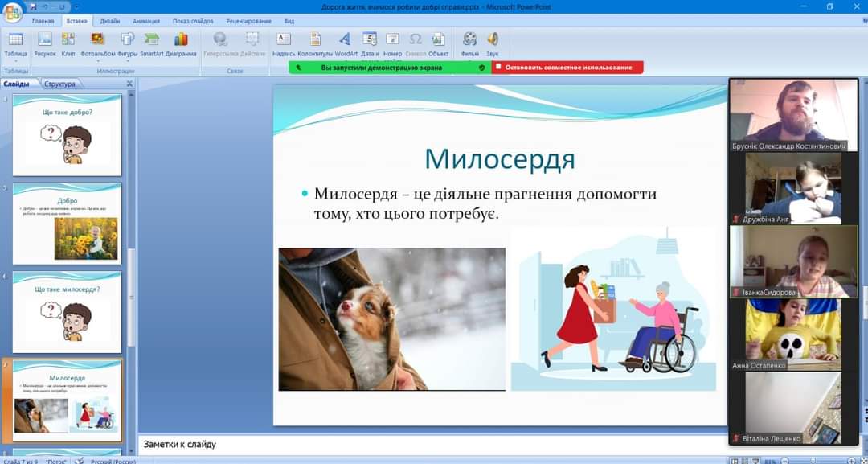Screen dimensions: 868x464
Task: Select the wheelchair delivery illustration
Action: pos(612,309)
